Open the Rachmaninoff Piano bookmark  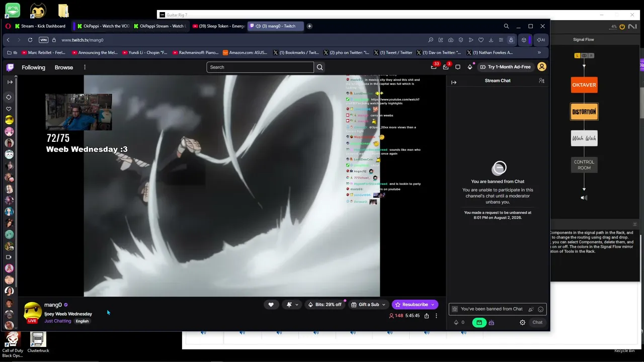(x=195, y=52)
